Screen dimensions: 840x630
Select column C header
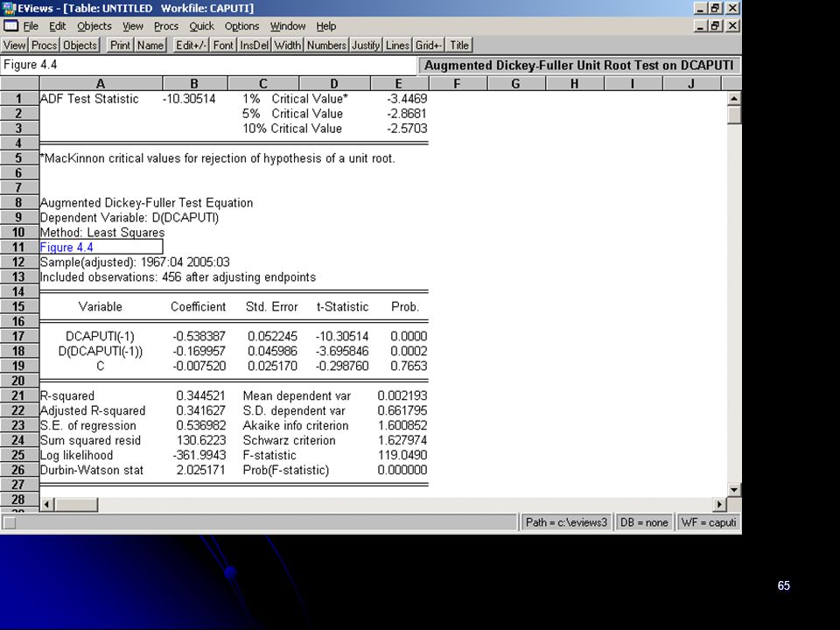tap(263, 84)
